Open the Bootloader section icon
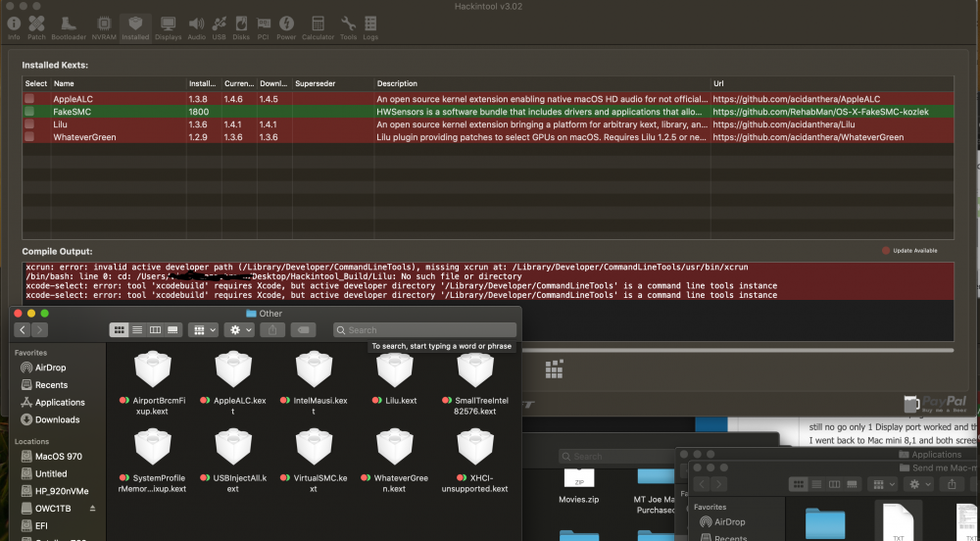Screen dimensions: 980x541 pyautogui.click(x=69, y=28)
